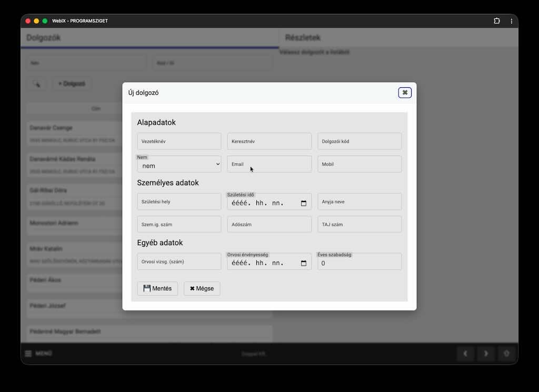
Task: Click the Éves szabadság number field
Action: (x=360, y=263)
